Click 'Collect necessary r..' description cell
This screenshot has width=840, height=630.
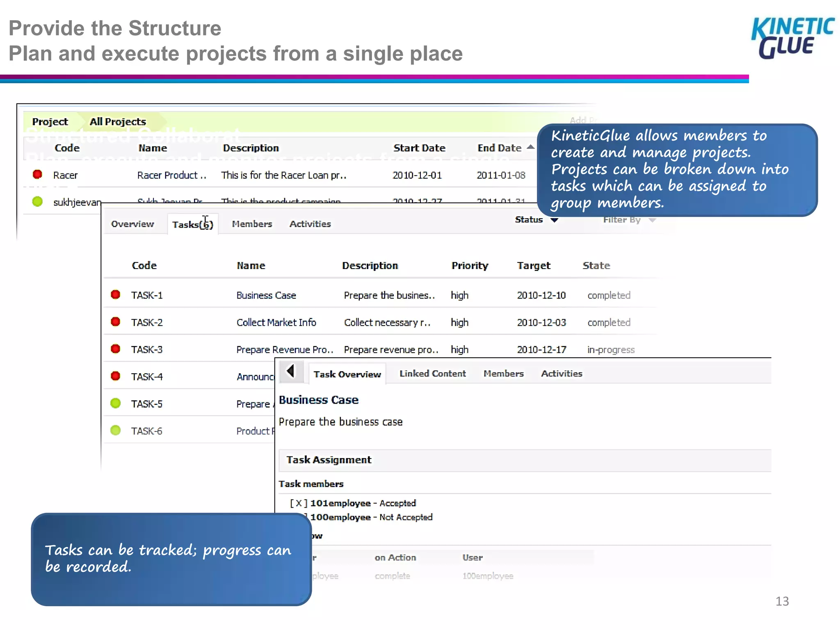[387, 322]
